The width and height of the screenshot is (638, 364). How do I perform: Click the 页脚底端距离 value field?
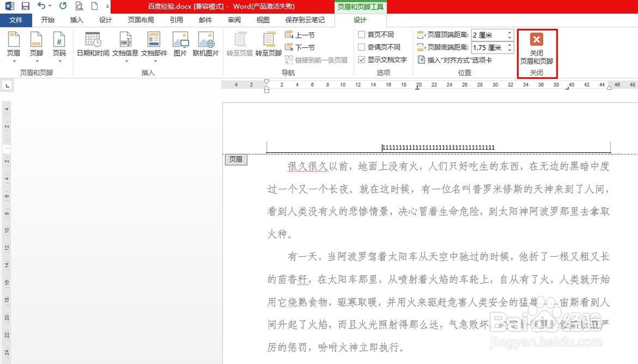coord(489,48)
